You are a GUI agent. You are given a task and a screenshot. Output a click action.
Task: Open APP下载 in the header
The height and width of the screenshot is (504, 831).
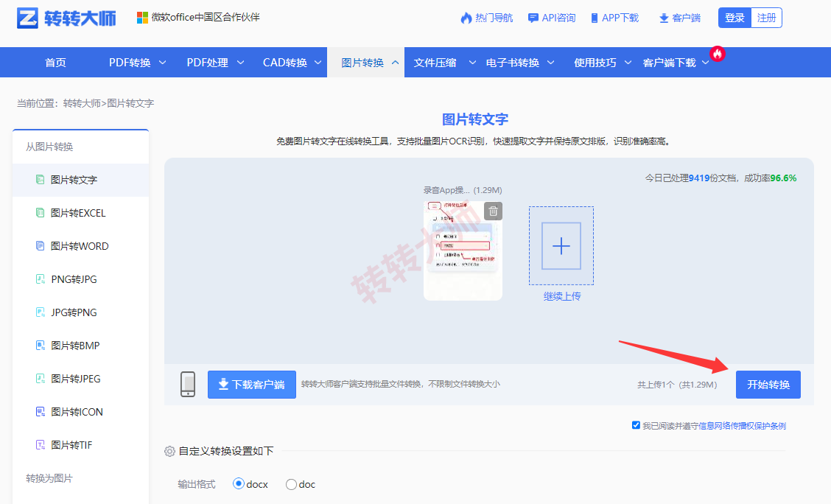[620, 18]
